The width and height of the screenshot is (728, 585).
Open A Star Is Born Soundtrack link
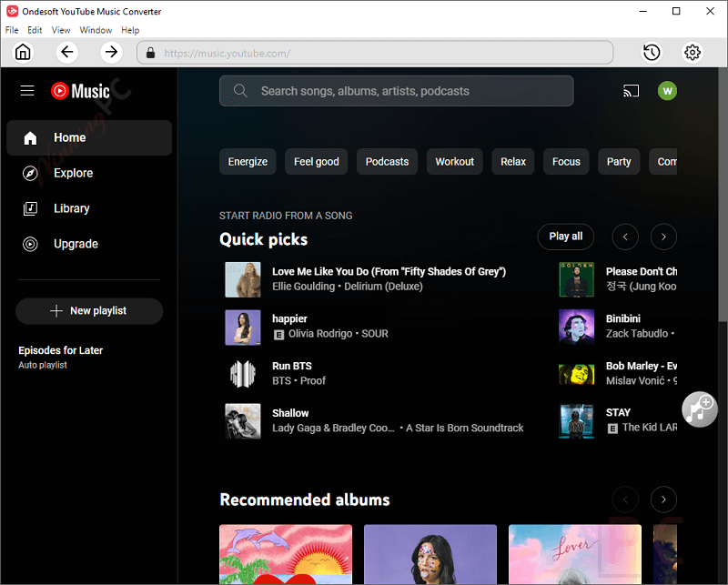coord(465,429)
